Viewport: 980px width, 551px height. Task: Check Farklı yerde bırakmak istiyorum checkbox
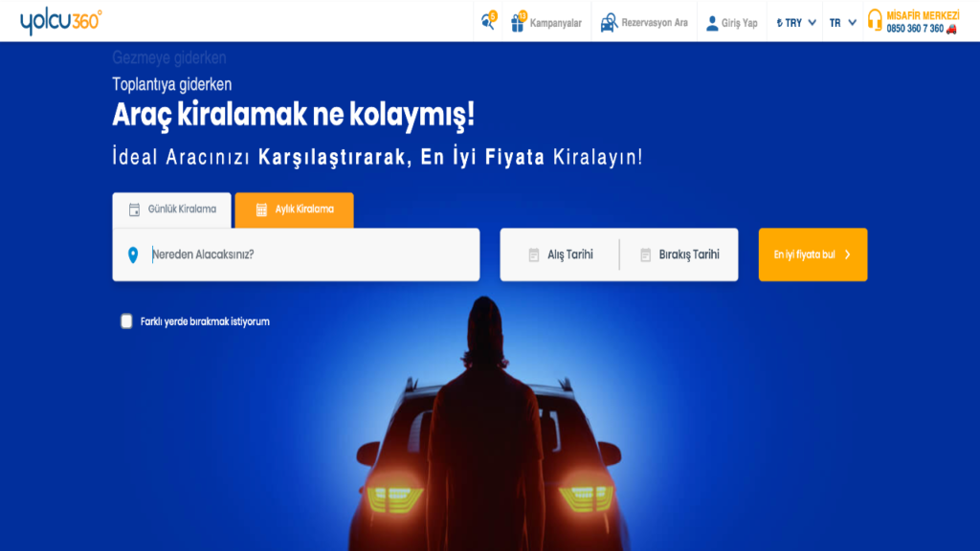tap(126, 321)
